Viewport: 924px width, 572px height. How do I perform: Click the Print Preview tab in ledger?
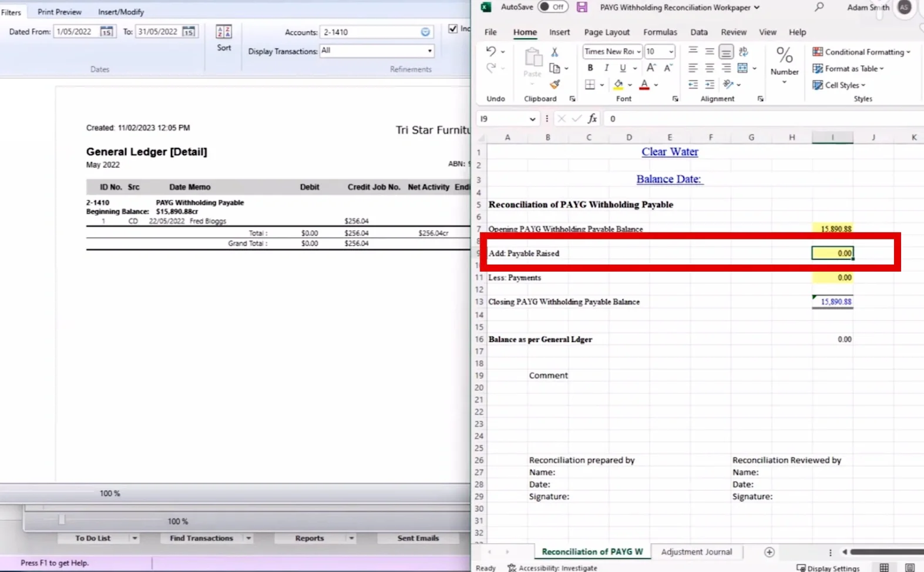pos(59,12)
